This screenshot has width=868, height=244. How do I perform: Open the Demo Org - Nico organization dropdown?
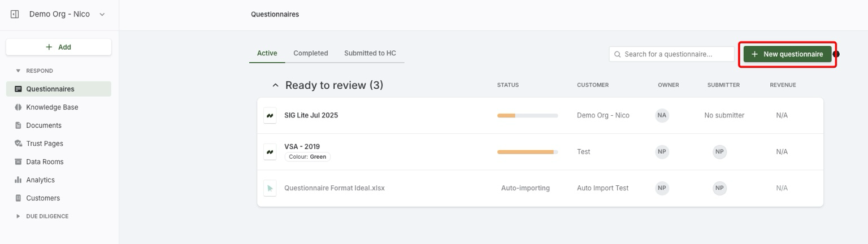[67, 14]
